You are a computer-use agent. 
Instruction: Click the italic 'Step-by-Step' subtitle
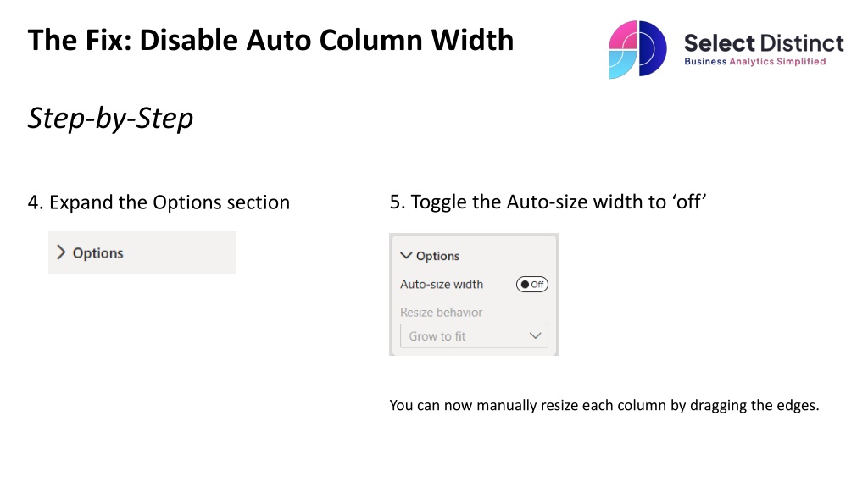click(110, 118)
